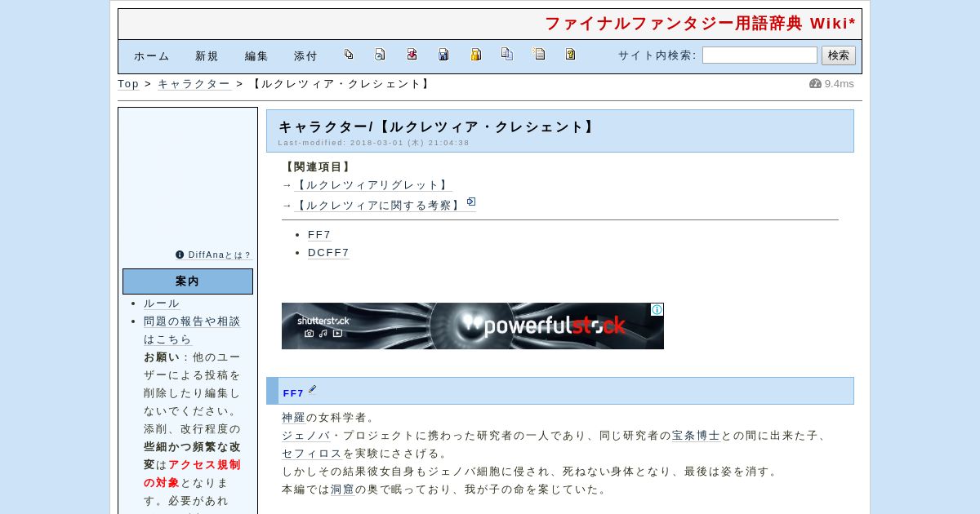Open the 【ルクレツィアに関する考察】 link
The image size is (980, 514).
tap(379, 206)
